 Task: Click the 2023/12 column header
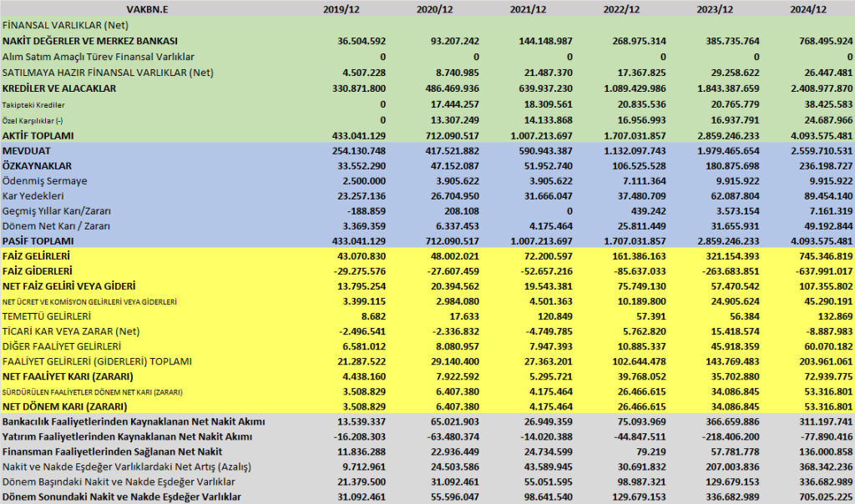[x=715, y=9]
